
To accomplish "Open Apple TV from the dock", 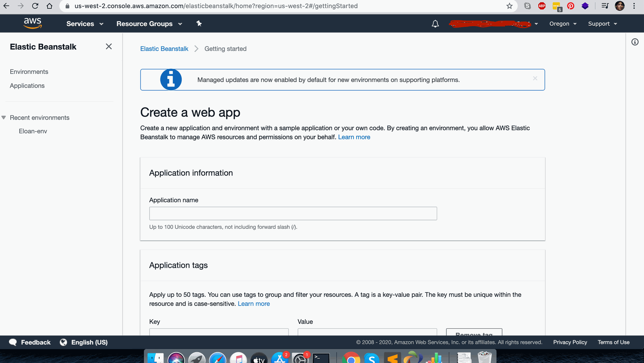I will [259, 358].
